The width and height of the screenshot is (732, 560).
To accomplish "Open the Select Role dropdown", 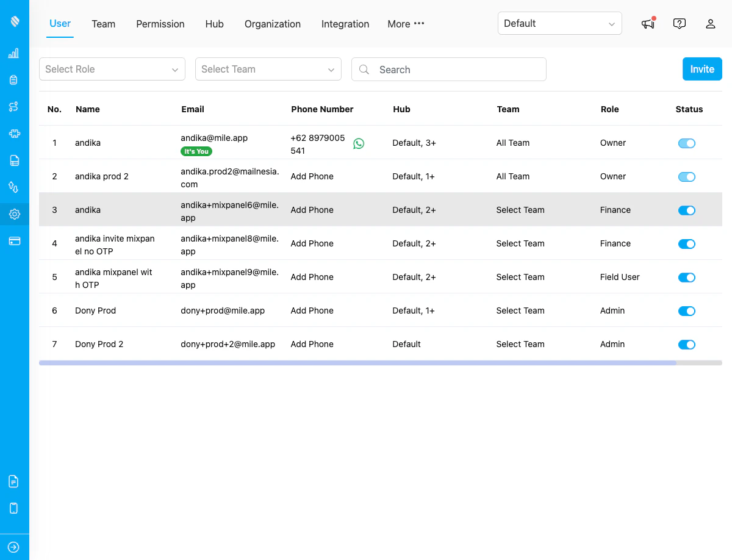I will click(x=112, y=69).
